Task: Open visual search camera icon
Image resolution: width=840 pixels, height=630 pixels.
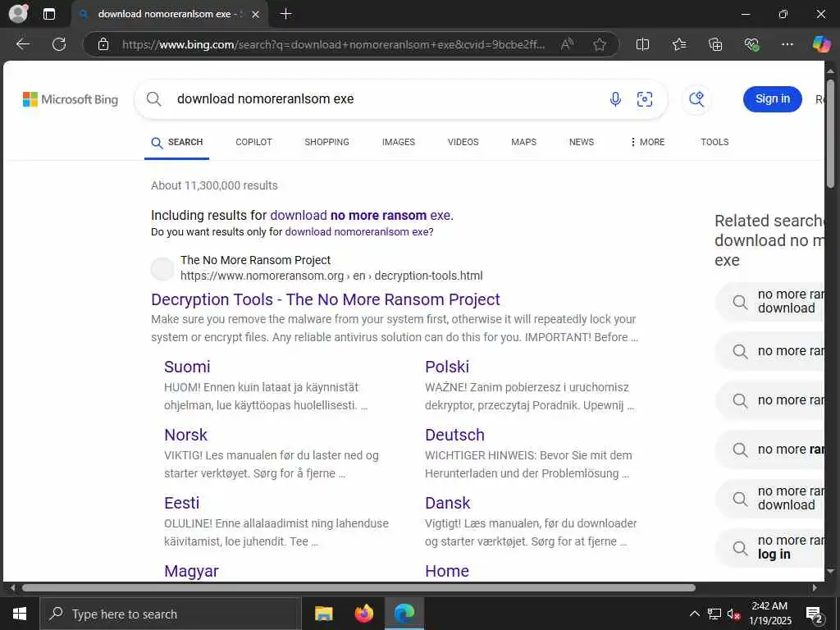Action: pos(645,99)
